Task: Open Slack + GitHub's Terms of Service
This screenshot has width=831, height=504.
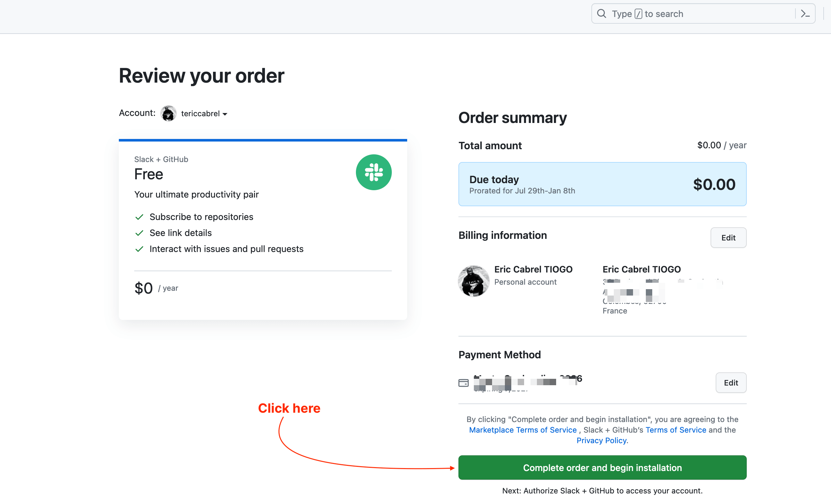Action: tap(676, 430)
